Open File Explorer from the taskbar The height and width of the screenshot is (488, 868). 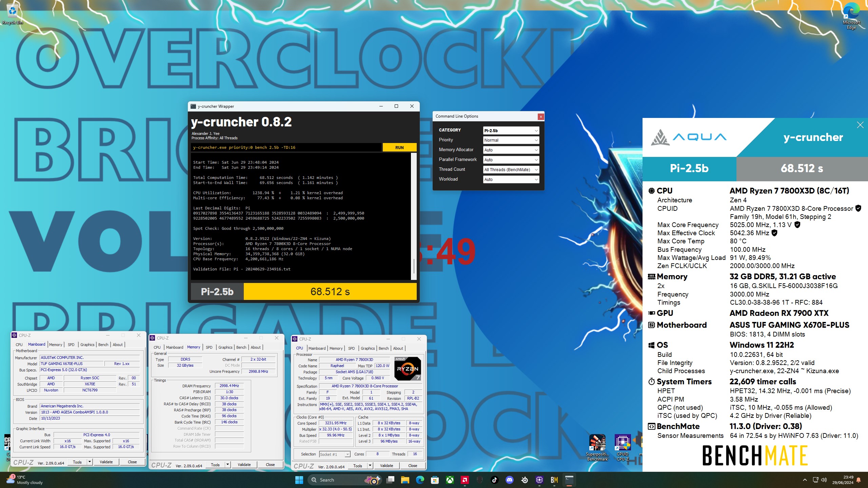click(405, 480)
